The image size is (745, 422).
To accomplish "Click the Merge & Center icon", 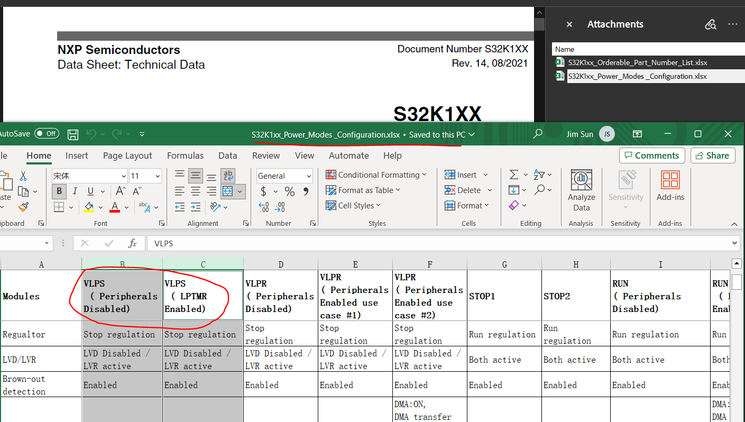I will tap(228, 191).
